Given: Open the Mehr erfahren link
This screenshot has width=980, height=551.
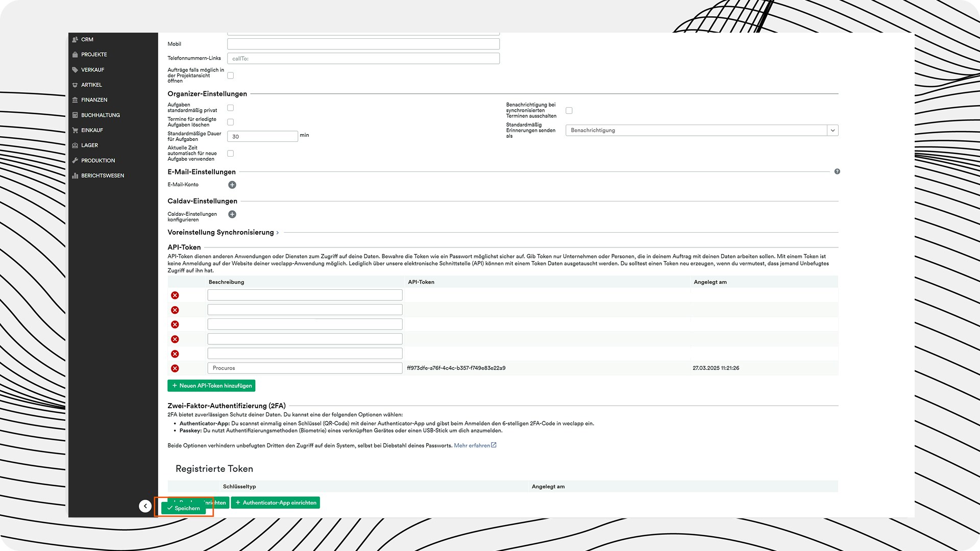Looking at the screenshot, I should coord(472,445).
